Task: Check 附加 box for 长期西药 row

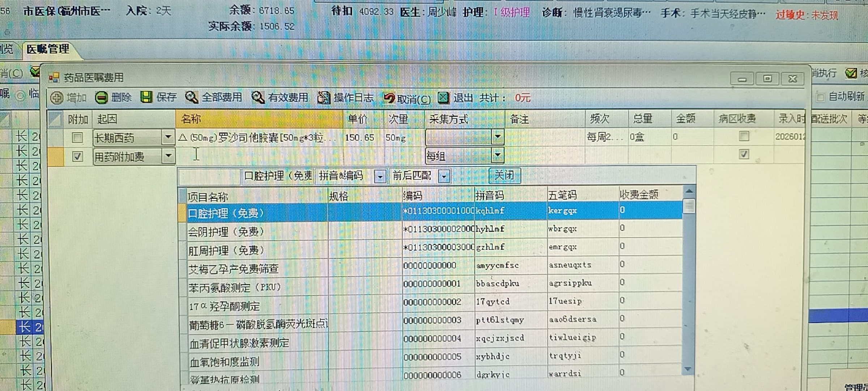Action: 77,138
